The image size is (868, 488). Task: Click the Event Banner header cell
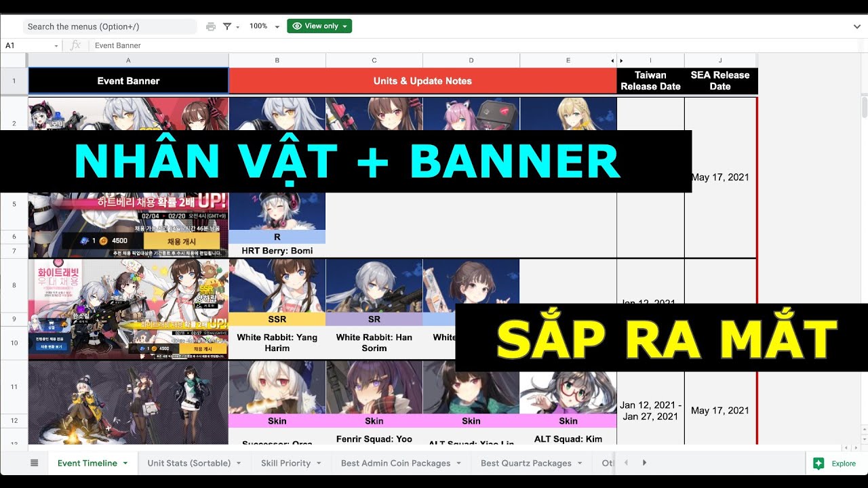128,81
